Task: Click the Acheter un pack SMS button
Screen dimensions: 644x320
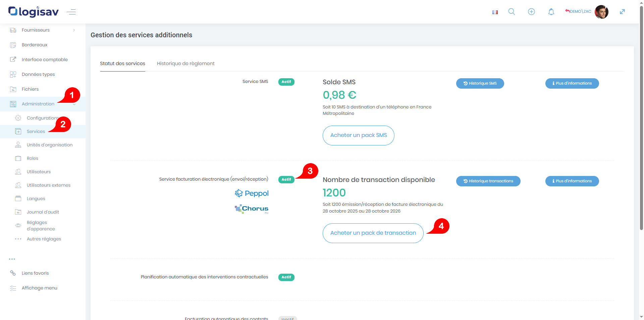Action: point(358,135)
